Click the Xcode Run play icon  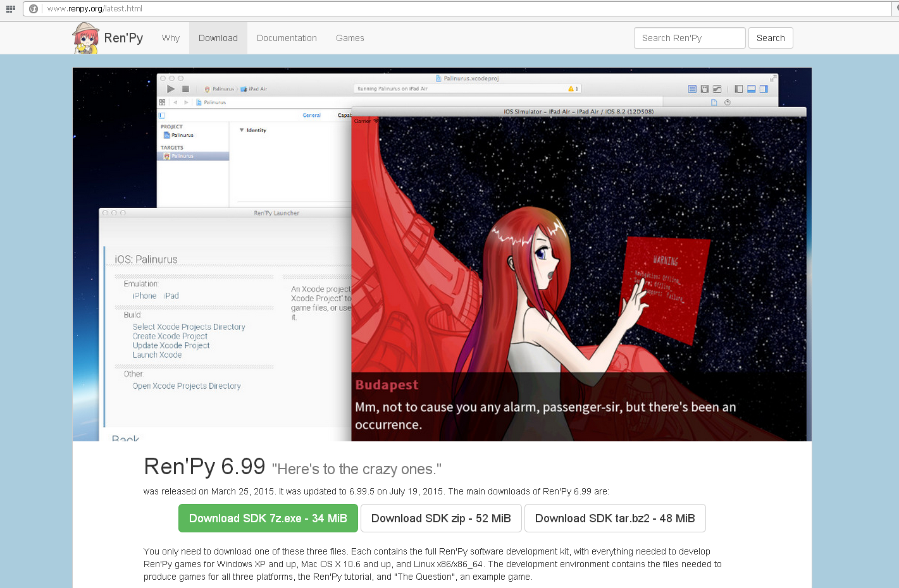click(171, 89)
